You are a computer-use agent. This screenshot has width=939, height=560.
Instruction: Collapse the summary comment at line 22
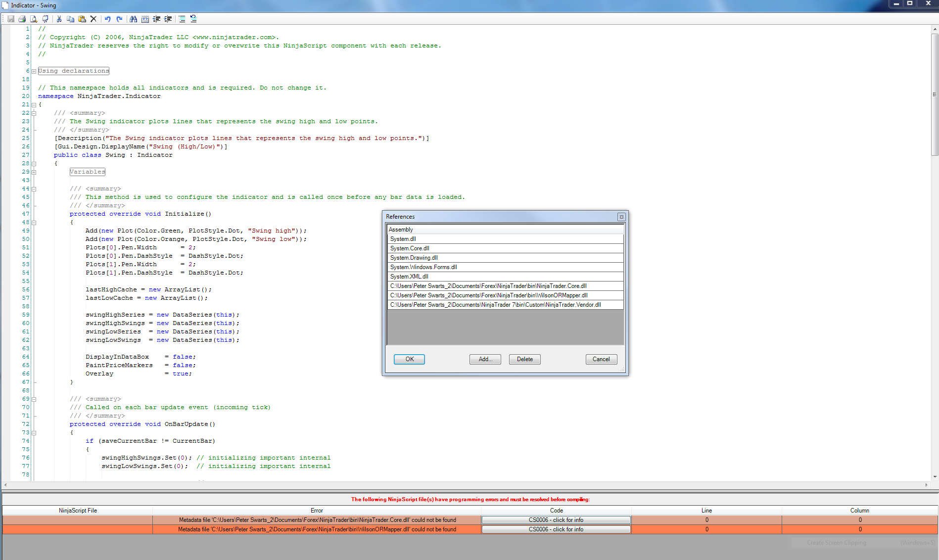pos(34,113)
